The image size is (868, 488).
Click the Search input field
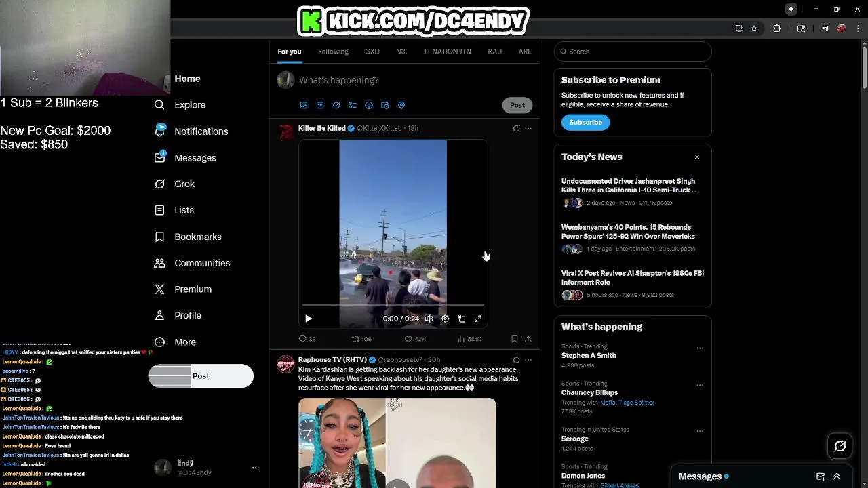pyautogui.click(x=633, y=52)
